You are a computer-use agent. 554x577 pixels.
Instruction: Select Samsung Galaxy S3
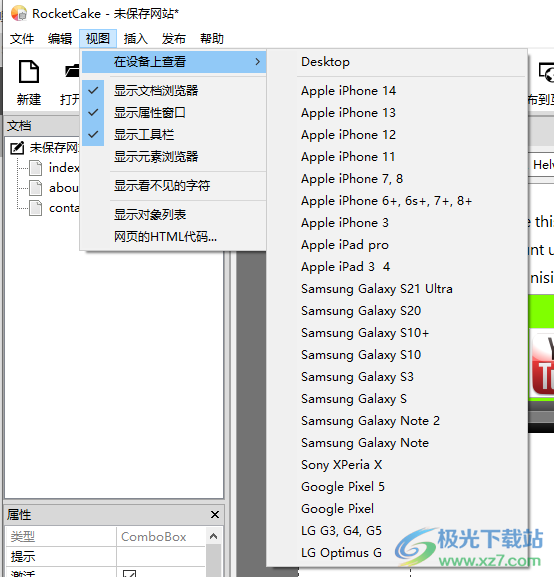[397, 377]
